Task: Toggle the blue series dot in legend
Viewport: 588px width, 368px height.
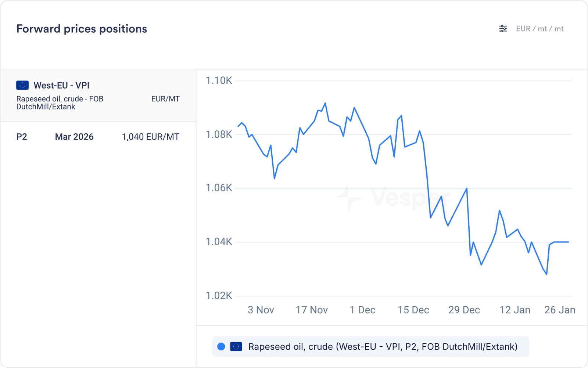Action: click(x=221, y=346)
